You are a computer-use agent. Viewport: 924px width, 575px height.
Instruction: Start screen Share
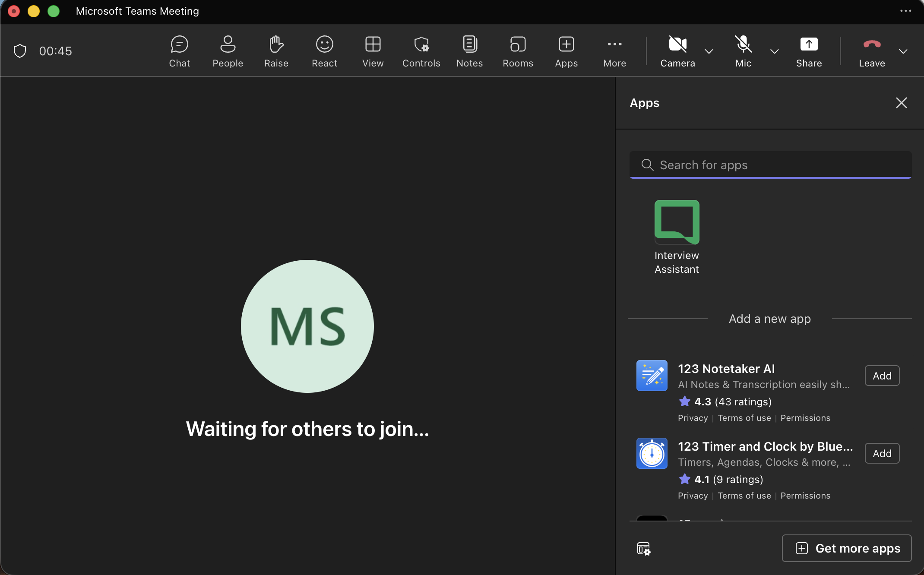click(x=808, y=51)
